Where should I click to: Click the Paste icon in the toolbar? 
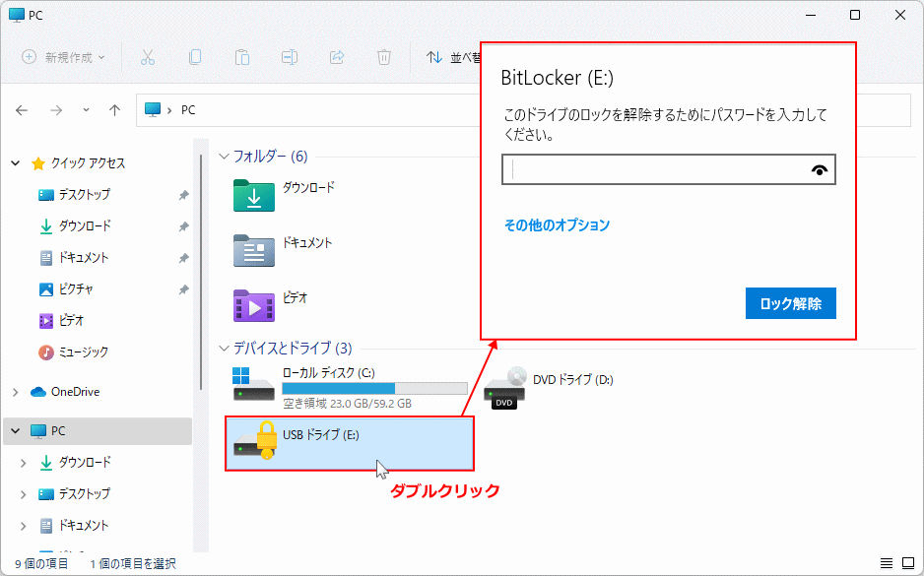coord(241,57)
